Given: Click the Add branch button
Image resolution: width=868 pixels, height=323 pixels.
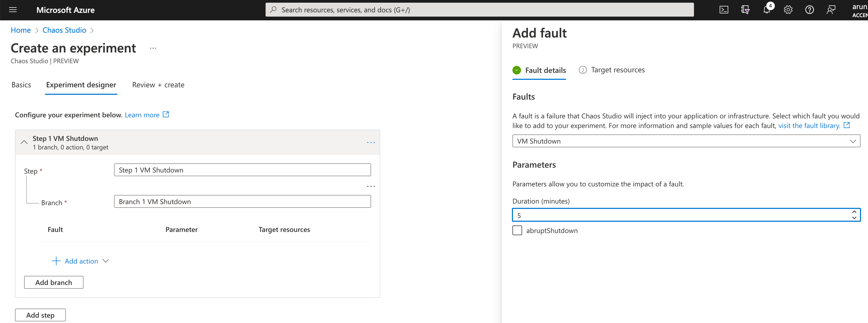Looking at the screenshot, I should point(54,283).
